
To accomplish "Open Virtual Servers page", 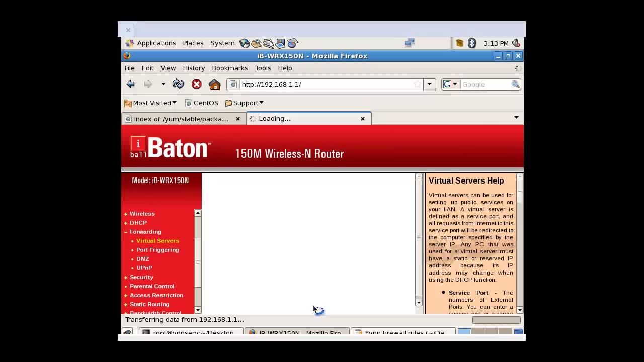I will click(157, 241).
